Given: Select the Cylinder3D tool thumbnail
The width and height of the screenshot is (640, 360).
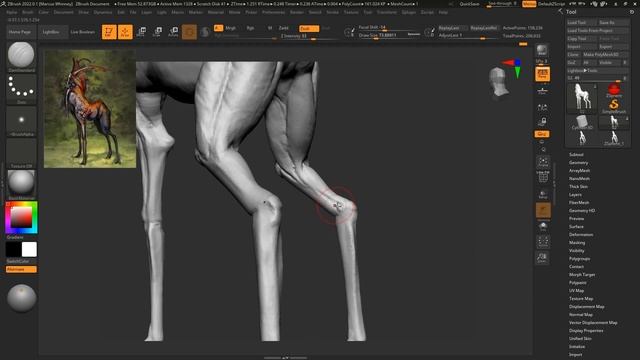Looking at the screenshot, I should pos(582,122).
